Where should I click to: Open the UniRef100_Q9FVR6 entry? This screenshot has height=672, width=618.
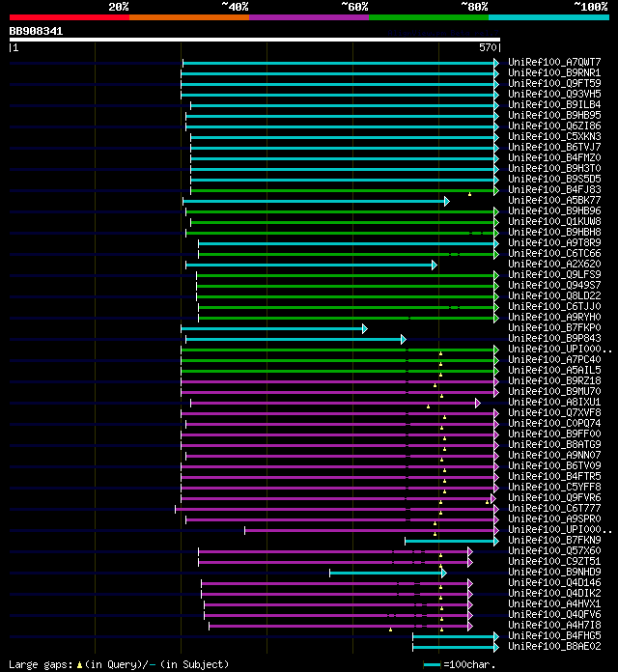[554, 497]
